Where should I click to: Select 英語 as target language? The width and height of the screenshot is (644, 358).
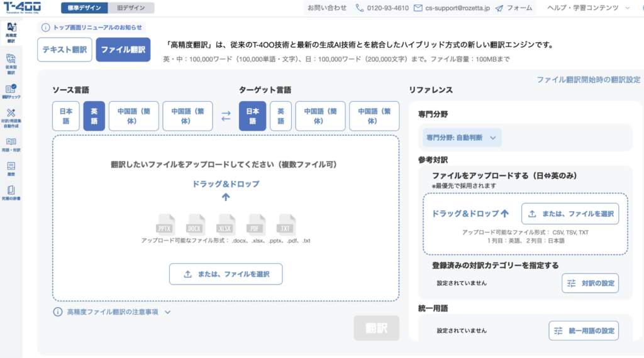click(280, 116)
